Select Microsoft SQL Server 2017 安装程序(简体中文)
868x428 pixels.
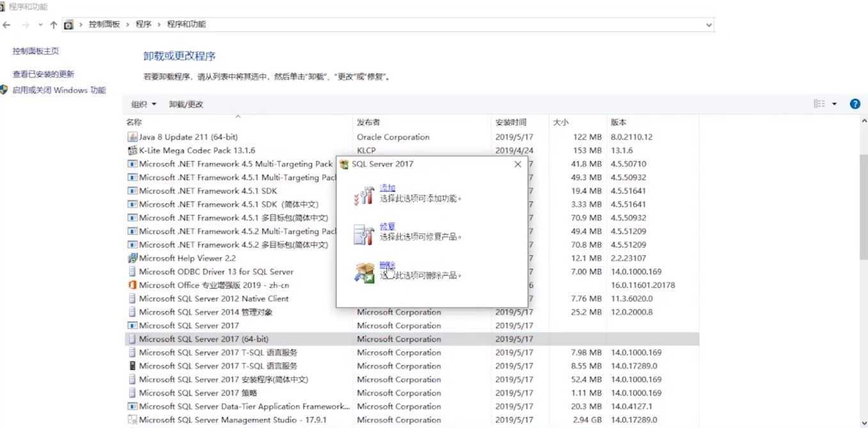click(x=223, y=379)
